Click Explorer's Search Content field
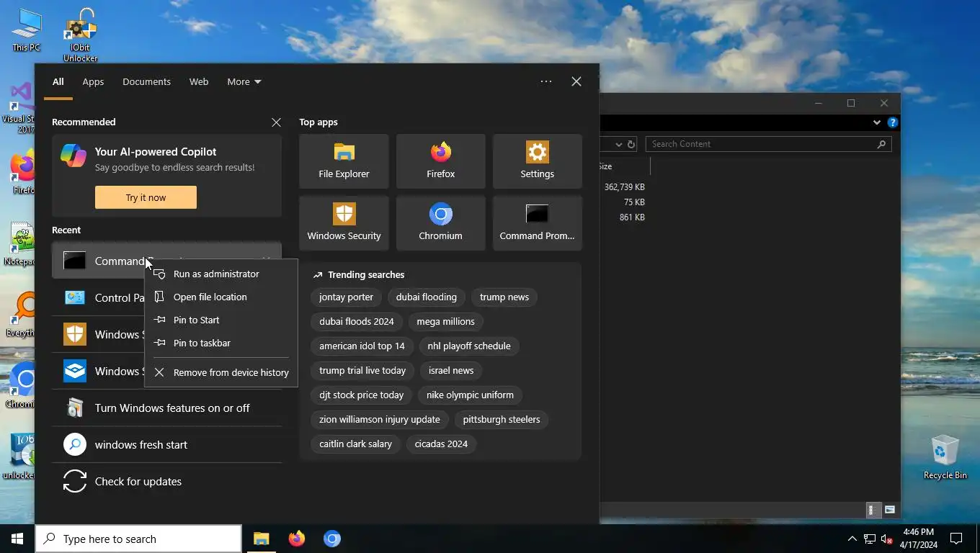The width and height of the screenshot is (980, 553). 768,144
